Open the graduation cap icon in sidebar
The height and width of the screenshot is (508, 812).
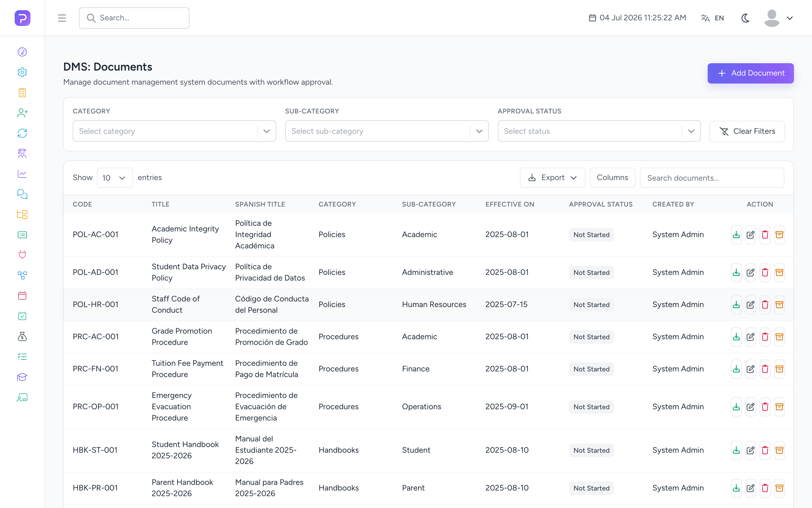pyautogui.click(x=22, y=377)
